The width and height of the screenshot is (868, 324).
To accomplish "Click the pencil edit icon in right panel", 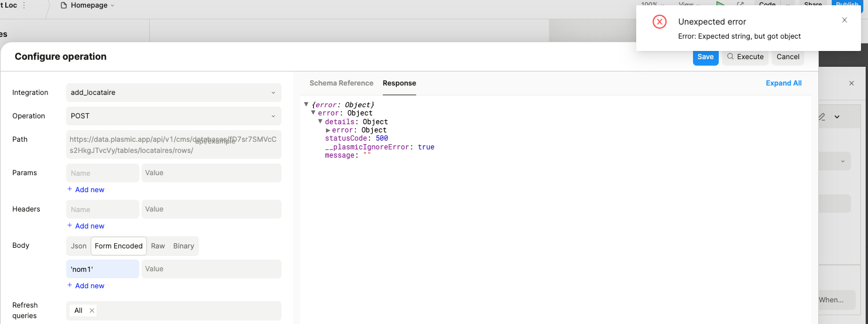I will coord(822,117).
